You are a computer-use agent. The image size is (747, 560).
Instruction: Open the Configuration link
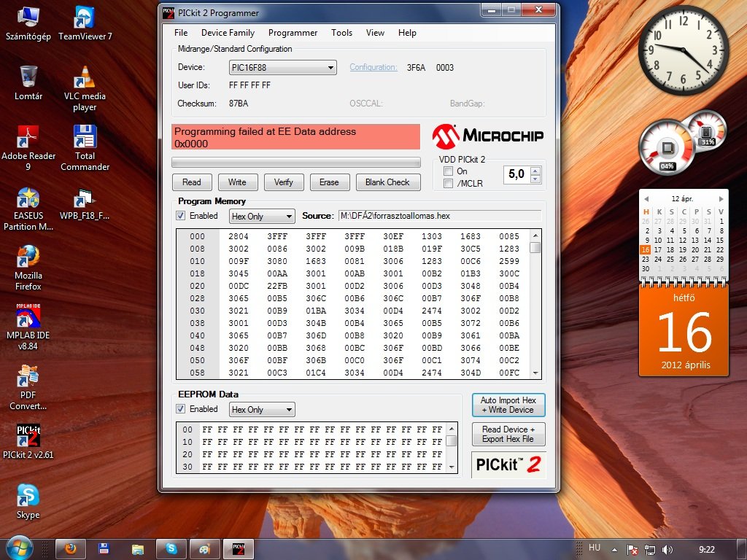[373, 67]
